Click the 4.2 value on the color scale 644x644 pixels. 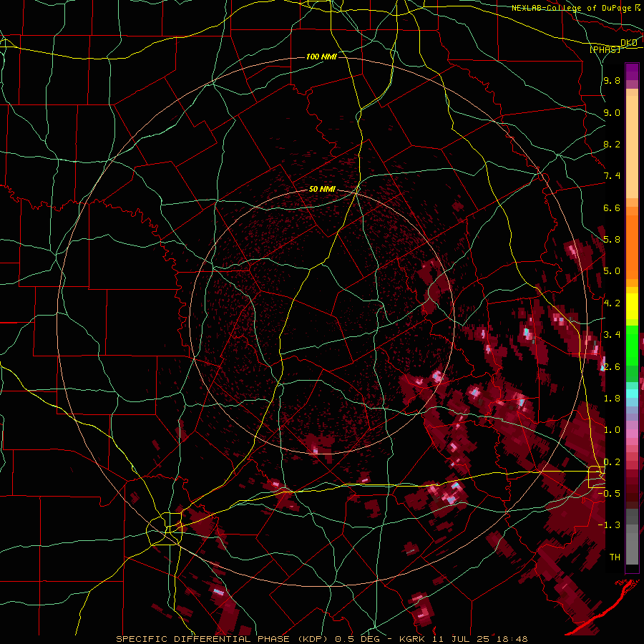(x=612, y=303)
